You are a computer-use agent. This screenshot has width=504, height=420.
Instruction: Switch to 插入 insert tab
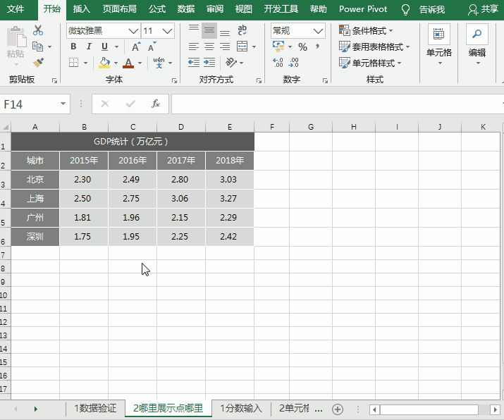click(x=81, y=9)
